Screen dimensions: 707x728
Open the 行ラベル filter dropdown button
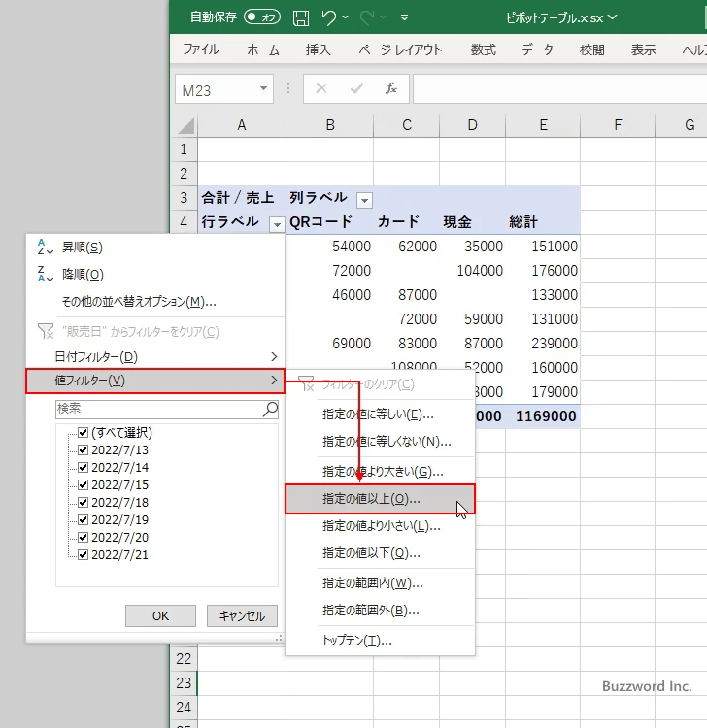pos(277,224)
